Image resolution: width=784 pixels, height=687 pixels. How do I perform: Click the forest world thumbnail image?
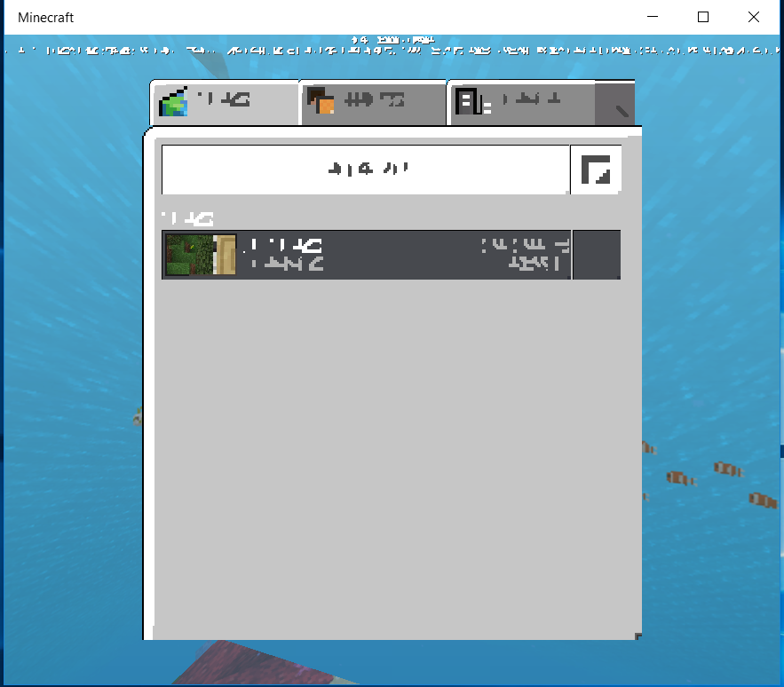tap(201, 255)
